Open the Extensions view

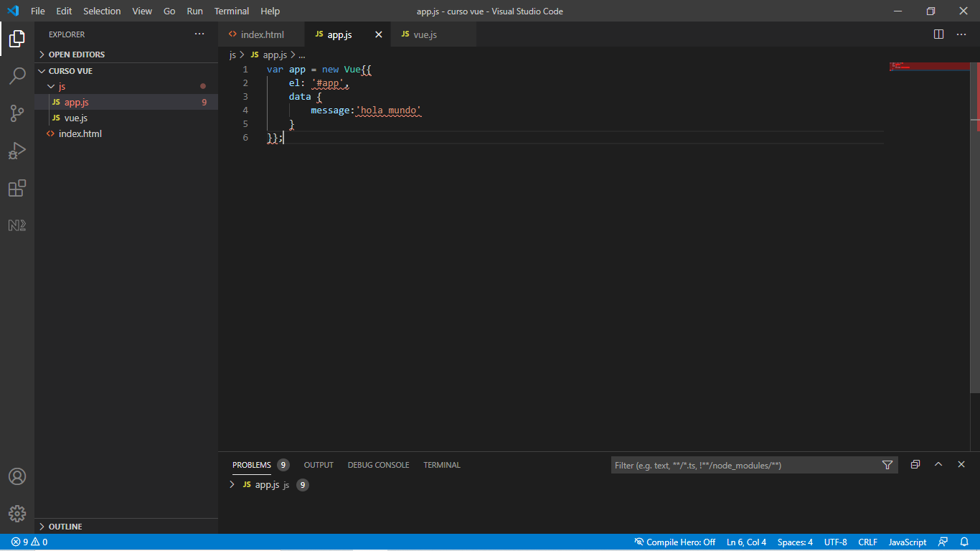17,188
